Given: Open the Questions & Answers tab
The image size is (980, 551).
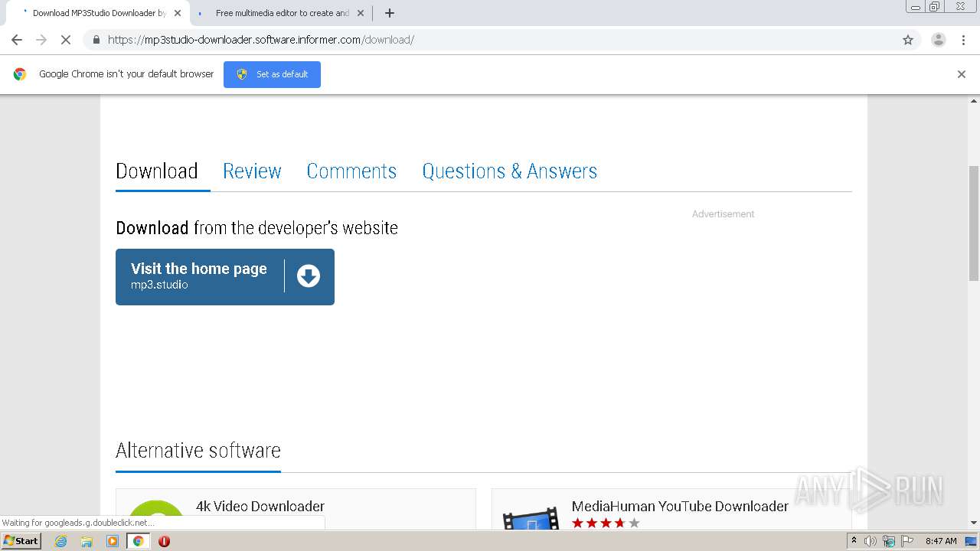Looking at the screenshot, I should tap(509, 171).
